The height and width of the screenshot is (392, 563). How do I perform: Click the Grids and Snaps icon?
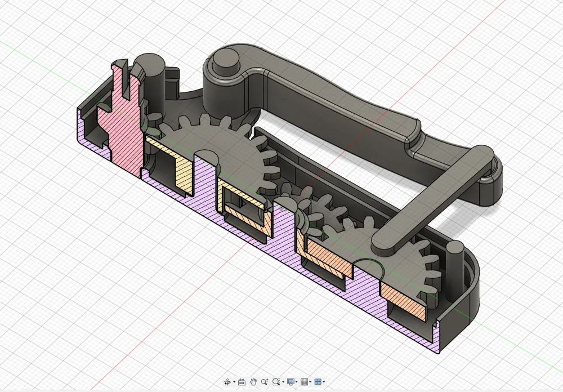point(304,382)
